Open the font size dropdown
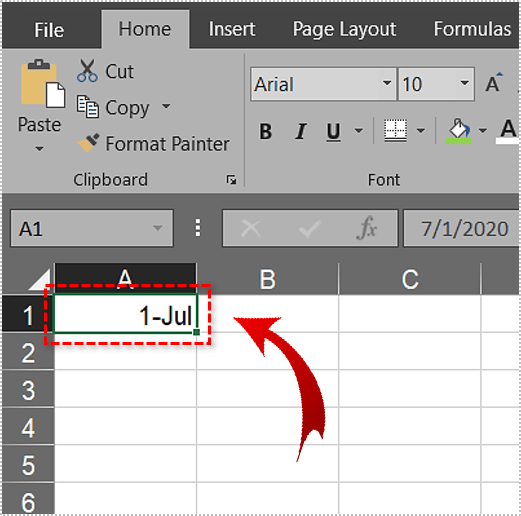521x516 pixels. click(x=465, y=83)
